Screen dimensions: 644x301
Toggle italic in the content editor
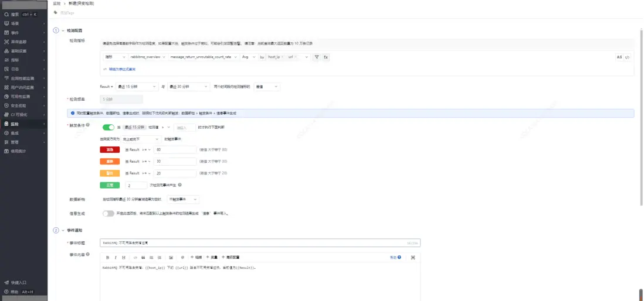pos(116,258)
